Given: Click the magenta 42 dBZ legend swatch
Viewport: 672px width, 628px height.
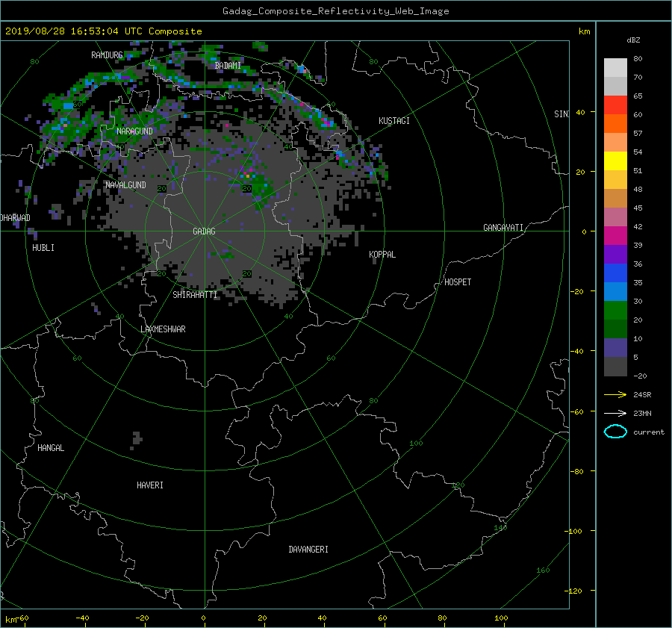Looking at the screenshot, I should pyautogui.click(x=615, y=236).
